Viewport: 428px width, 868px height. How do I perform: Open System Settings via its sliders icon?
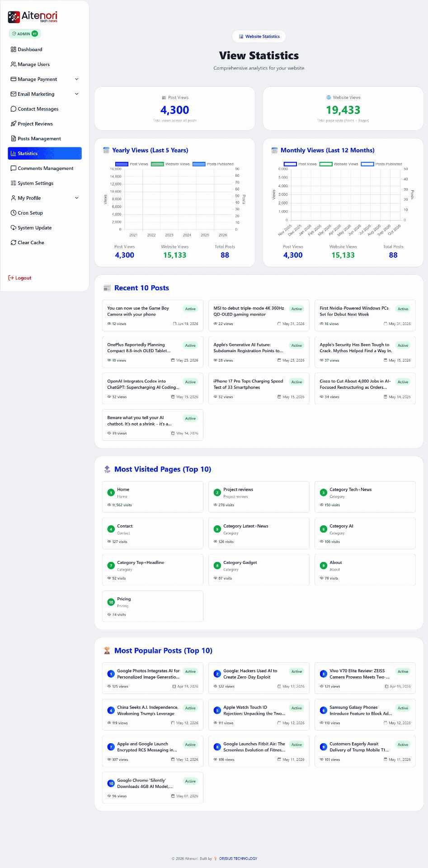point(14,183)
